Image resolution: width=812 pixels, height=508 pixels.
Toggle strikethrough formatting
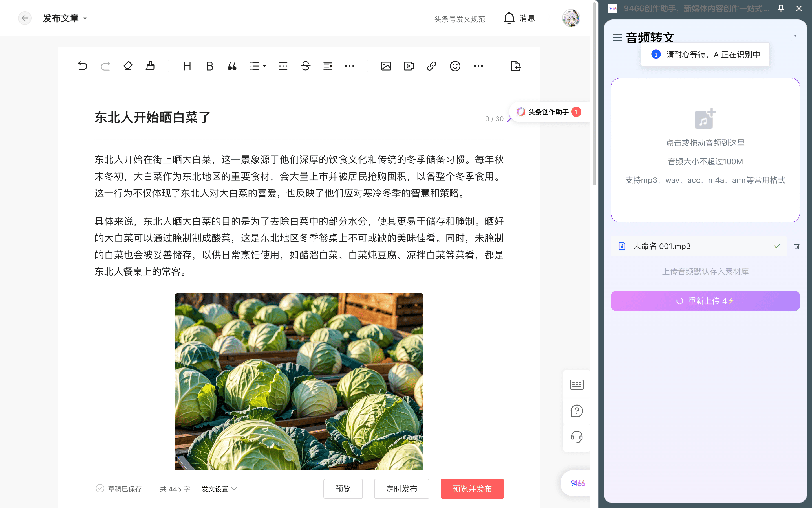306,66
